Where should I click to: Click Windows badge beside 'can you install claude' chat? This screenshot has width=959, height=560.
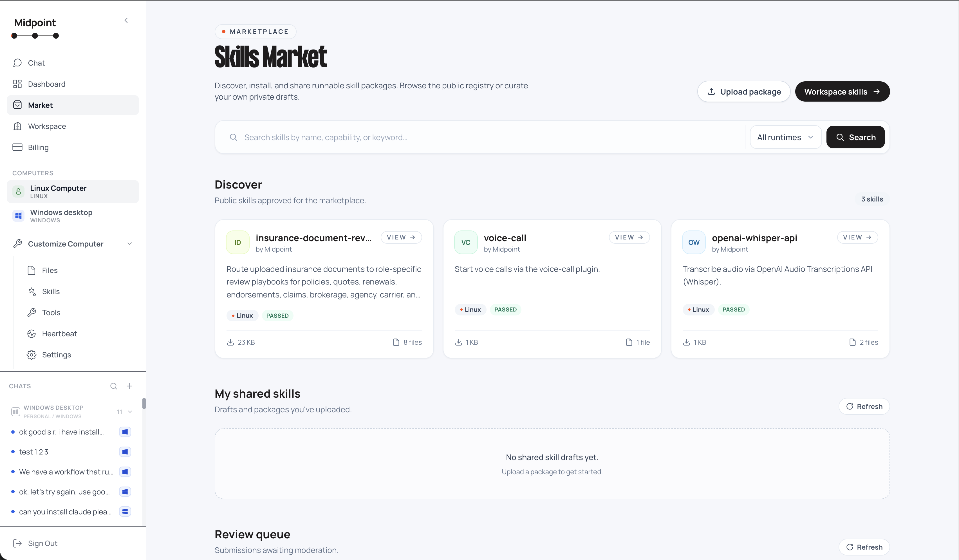point(125,512)
